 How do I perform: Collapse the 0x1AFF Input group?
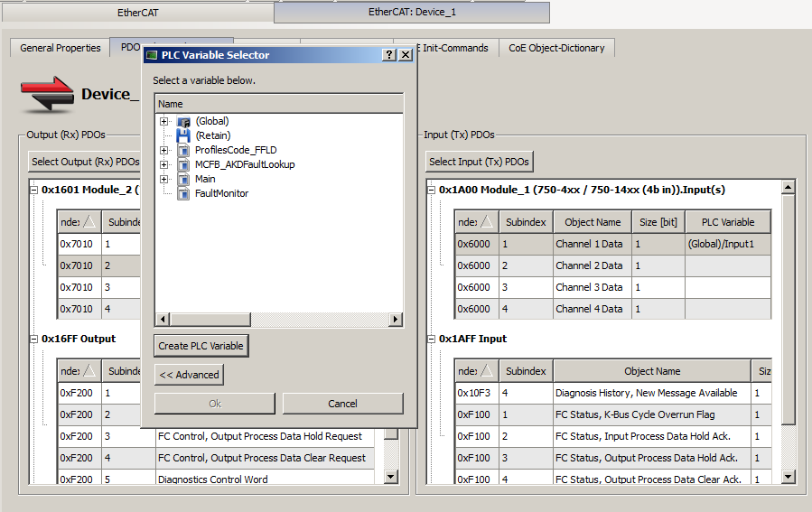point(431,340)
